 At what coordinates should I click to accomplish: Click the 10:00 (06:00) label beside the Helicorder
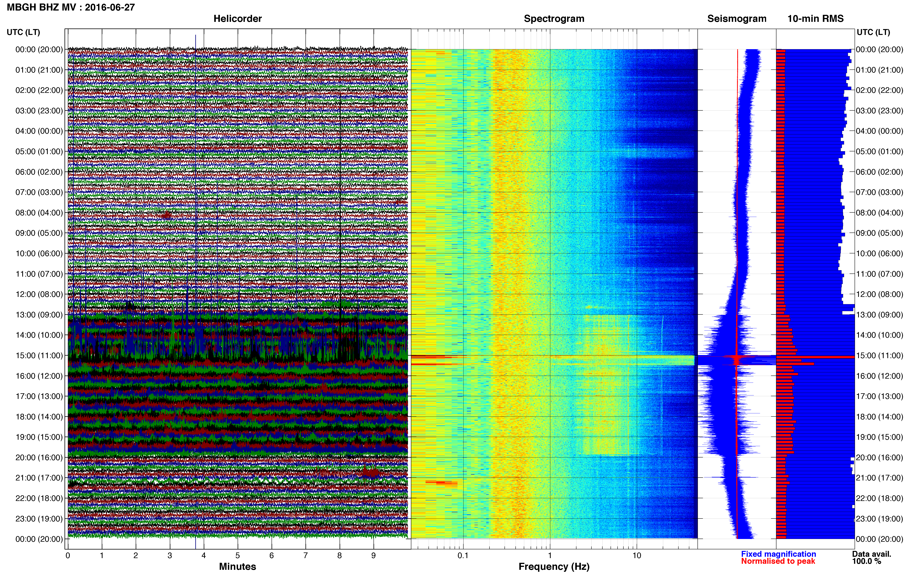[x=39, y=253]
